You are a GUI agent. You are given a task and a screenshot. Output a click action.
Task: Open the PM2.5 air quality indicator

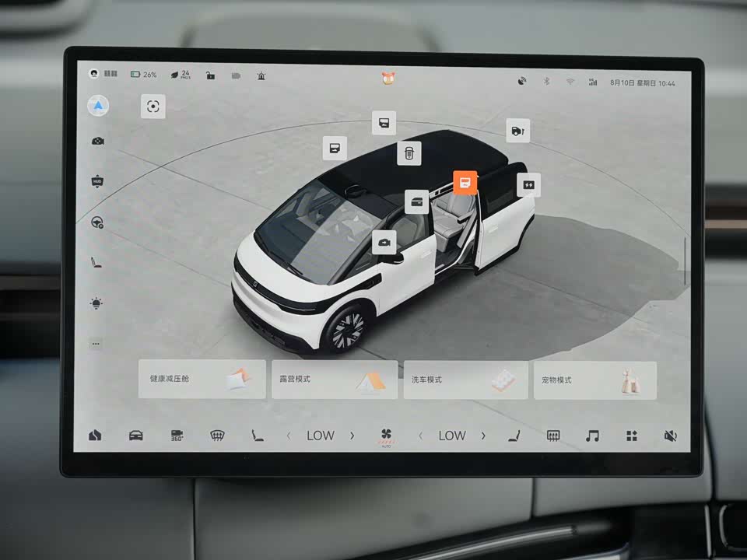click(x=181, y=75)
